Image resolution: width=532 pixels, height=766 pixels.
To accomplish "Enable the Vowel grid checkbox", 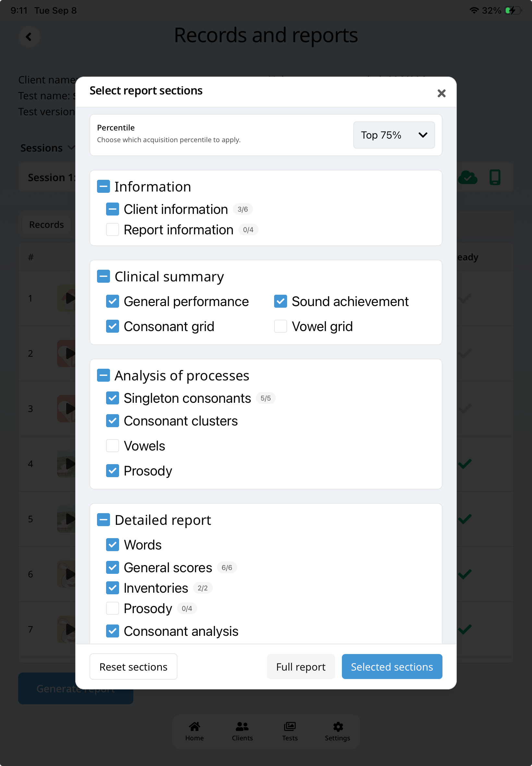I will point(280,327).
